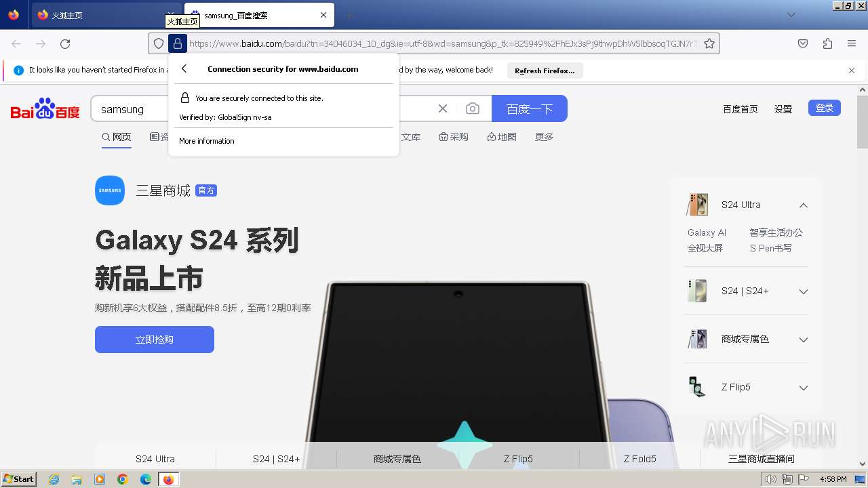The height and width of the screenshot is (488, 868).
Task: Open the Extensions puzzle icon
Action: point(827,43)
